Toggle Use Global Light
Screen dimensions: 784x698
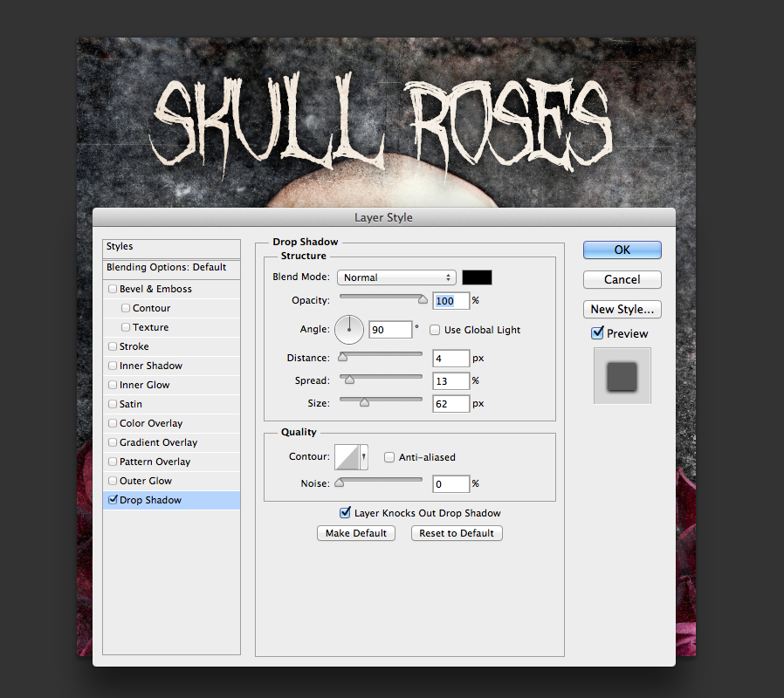[x=434, y=330]
